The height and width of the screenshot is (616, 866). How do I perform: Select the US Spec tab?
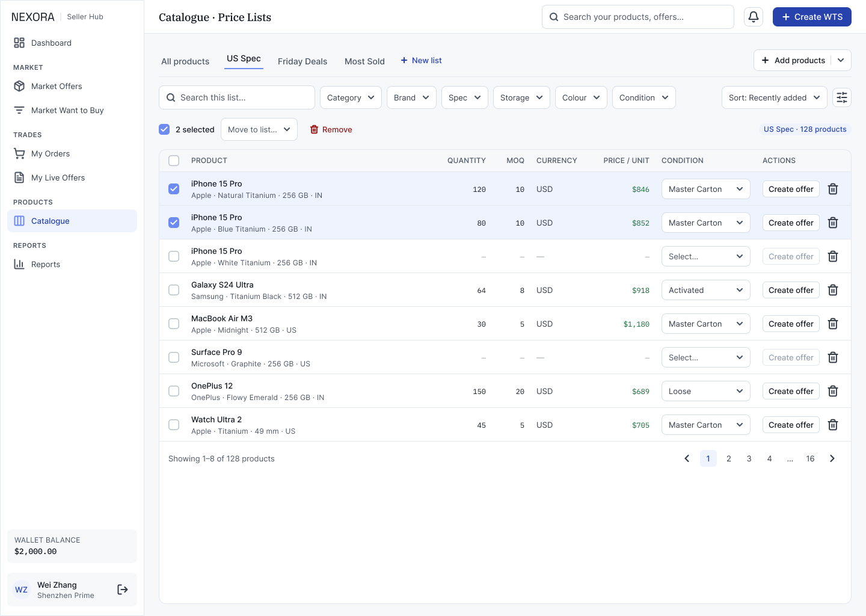(x=244, y=59)
